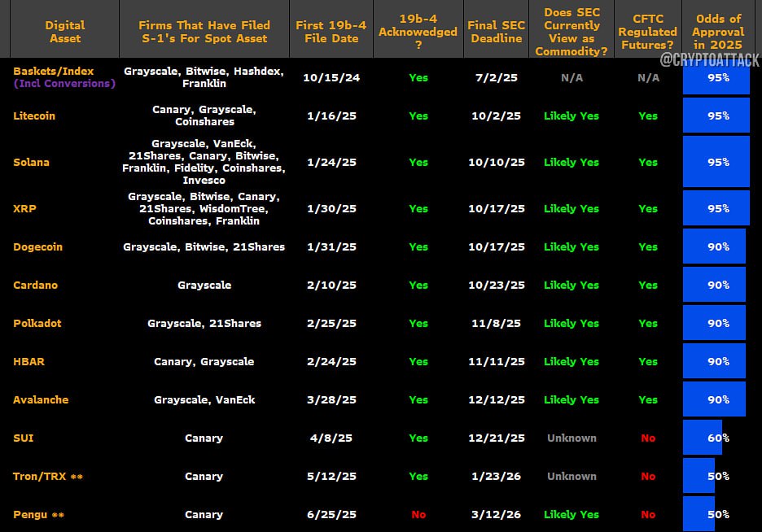This screenshot has width=762, height=532.
Task: Click the "Dogecoin" asset name
Action: click(x=38, y=247)
